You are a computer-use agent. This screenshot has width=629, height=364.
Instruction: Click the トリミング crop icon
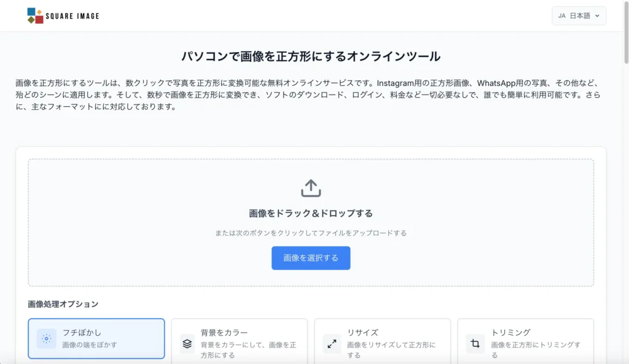click(474, 344)
